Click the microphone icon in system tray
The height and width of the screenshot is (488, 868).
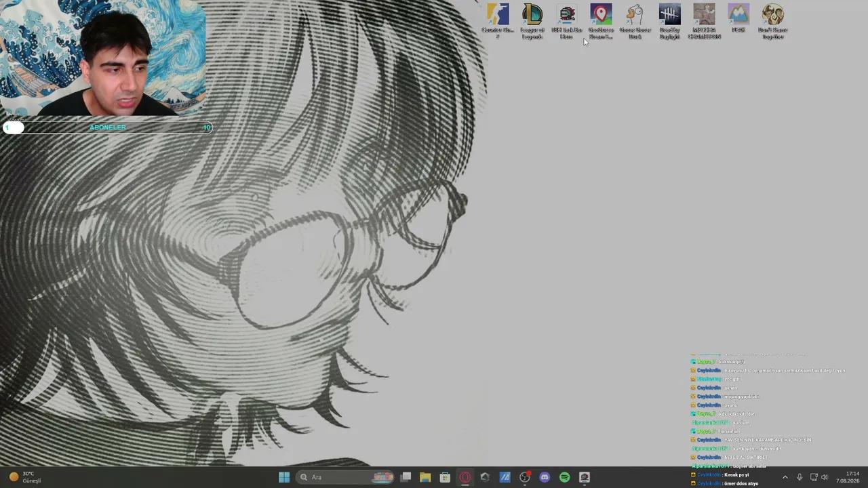(x=800, y=477)
